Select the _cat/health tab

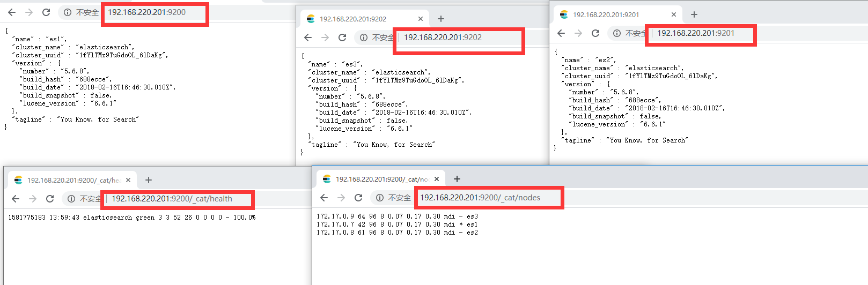(x=73, y=181)
